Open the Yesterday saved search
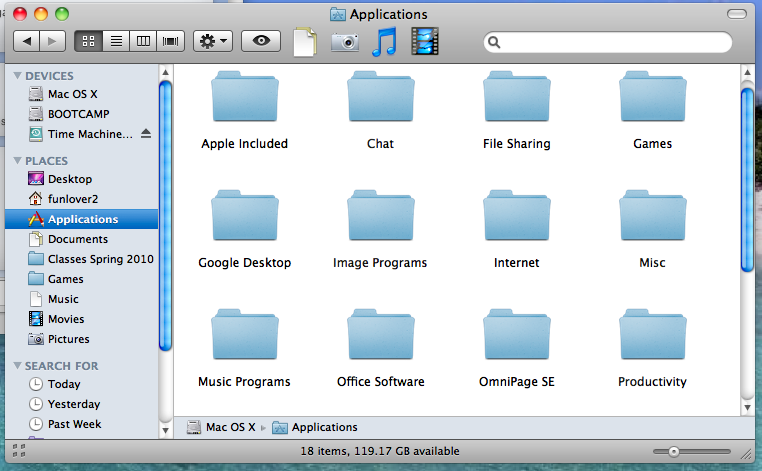This screenshot has width=762, height=471. [82, 404]
